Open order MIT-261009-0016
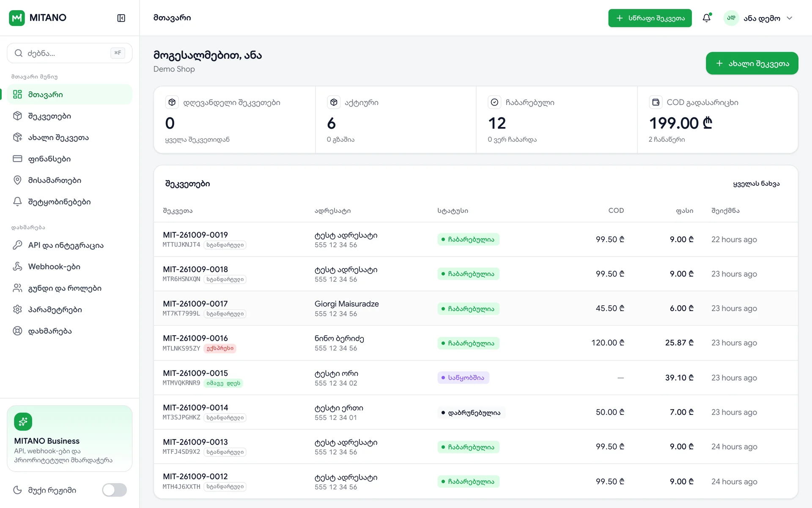 tap(195, 338)
